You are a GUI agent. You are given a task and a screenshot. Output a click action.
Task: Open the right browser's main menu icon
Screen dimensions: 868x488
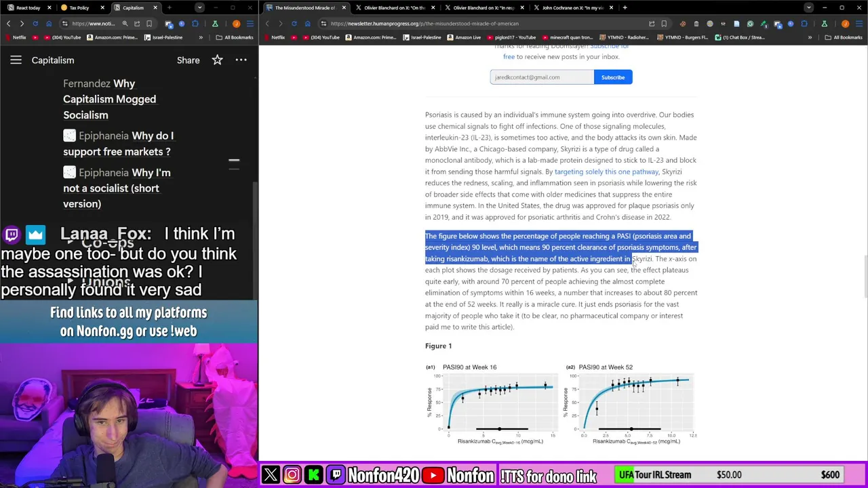859,24
